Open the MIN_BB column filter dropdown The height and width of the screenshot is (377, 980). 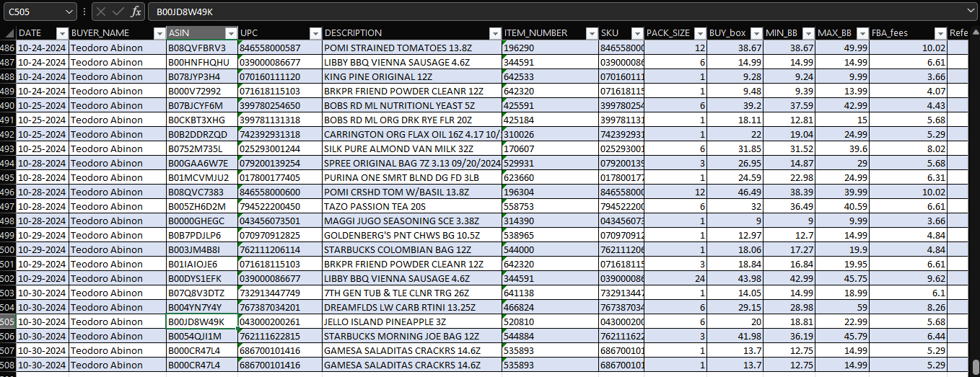tap(808, 33)
